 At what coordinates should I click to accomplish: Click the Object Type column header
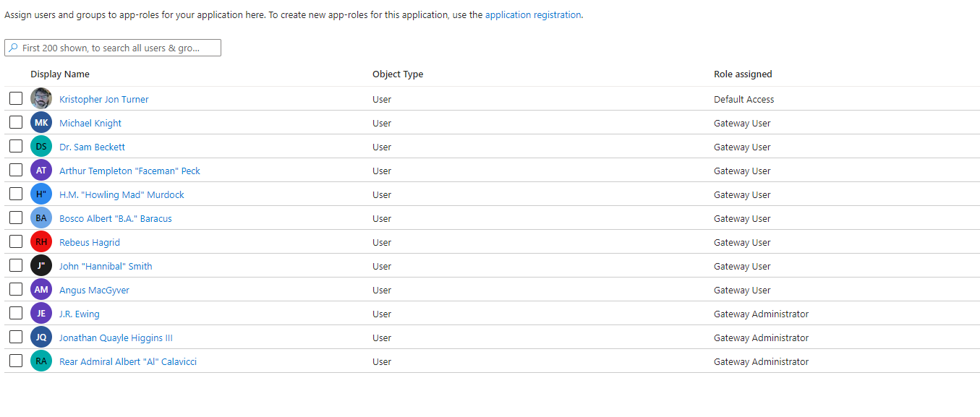(x=398, y=74)
